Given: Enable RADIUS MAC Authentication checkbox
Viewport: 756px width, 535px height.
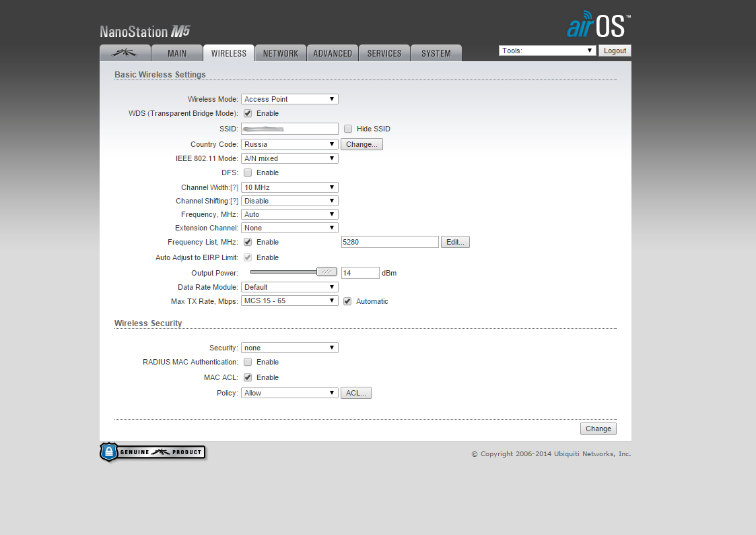Looking at the screenshot, I should [x=248, y=362].
